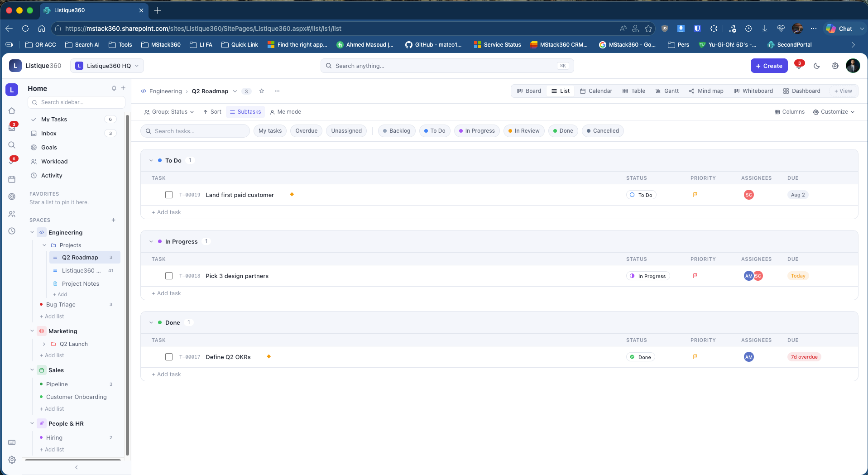
Task: Click the orange diamond beside Land first paid customer
Action: coord(292,194)
